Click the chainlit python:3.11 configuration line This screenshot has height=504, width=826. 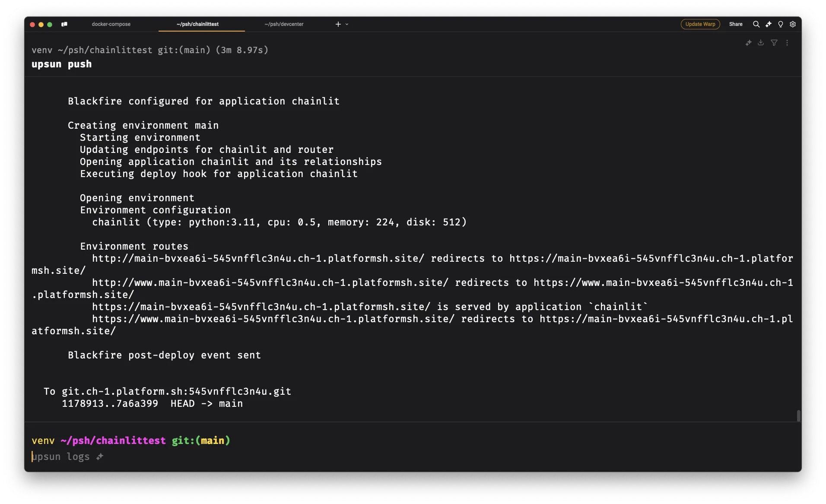click(279, 222)
